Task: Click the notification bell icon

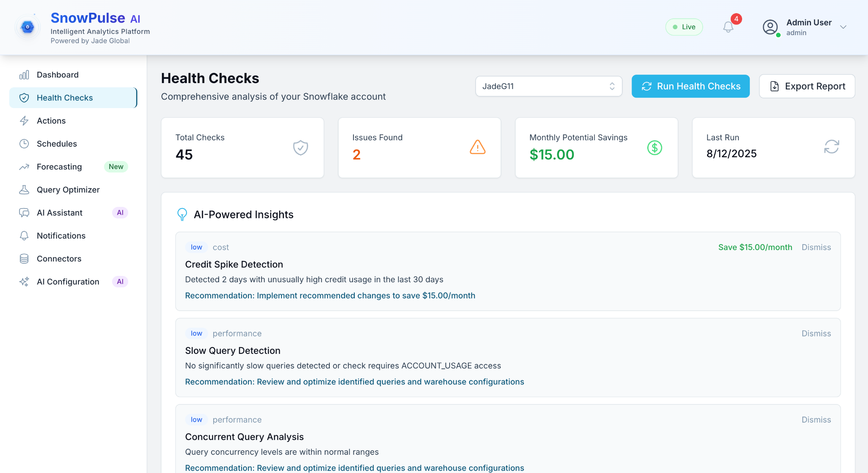Action: (x=728, y=27)
